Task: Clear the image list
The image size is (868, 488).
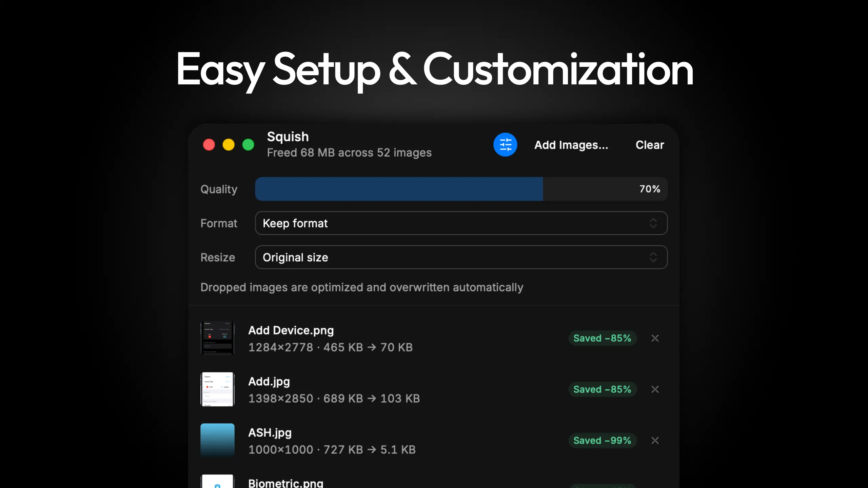Action: click(650, 145)
